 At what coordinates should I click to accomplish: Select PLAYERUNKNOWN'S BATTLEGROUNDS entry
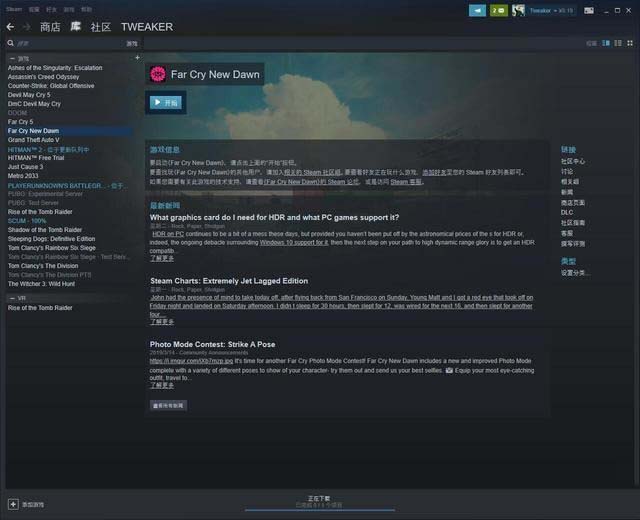pos(68,185)
